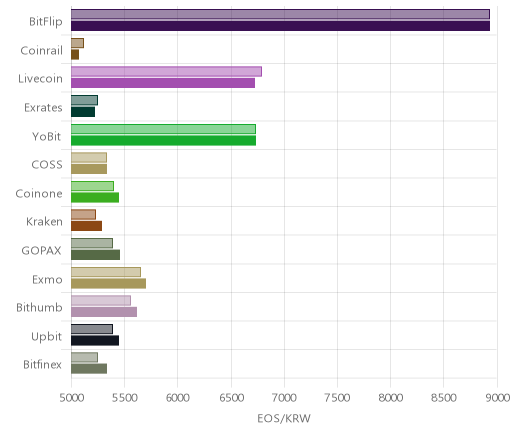The image size is (512, 436).
Task: Click the solid green YoBit bar
Action: 163,141
